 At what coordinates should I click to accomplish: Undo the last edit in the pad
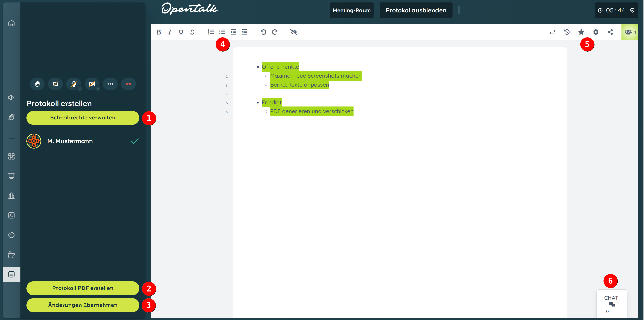tap(263, 32)
